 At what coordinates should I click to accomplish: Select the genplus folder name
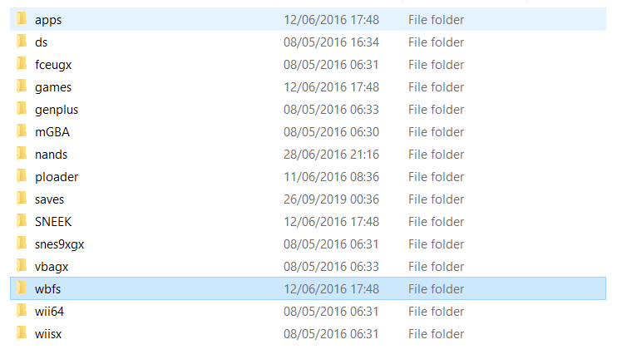point(57,110)
